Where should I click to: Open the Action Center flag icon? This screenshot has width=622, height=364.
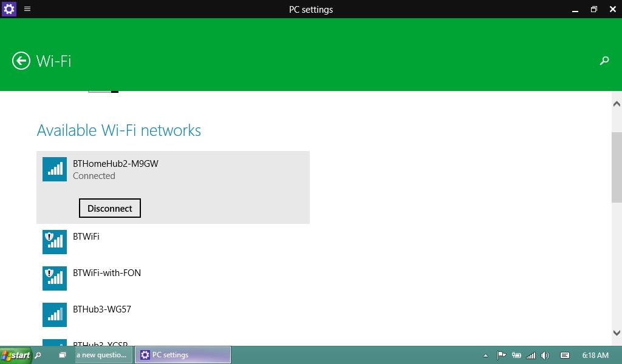click(501, 356)
